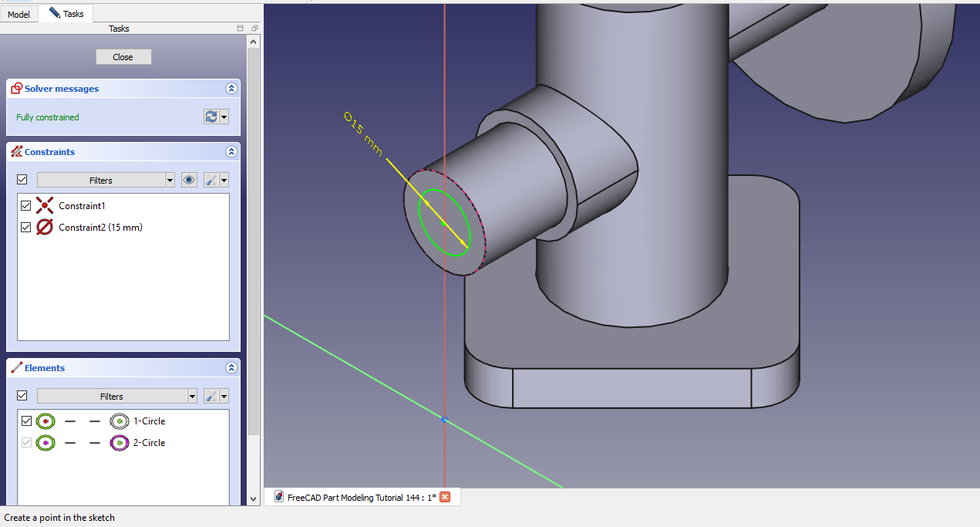Toggle the constraints eye visibility button
The width and height of the screenshot is (980, 527).
coord(189,180)
